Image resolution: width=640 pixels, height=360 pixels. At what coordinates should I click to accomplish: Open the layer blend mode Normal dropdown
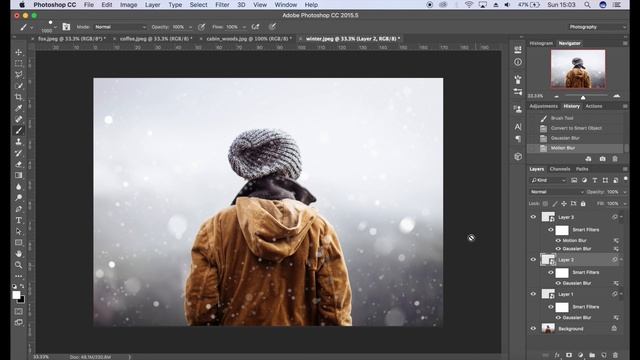[557, 192]
